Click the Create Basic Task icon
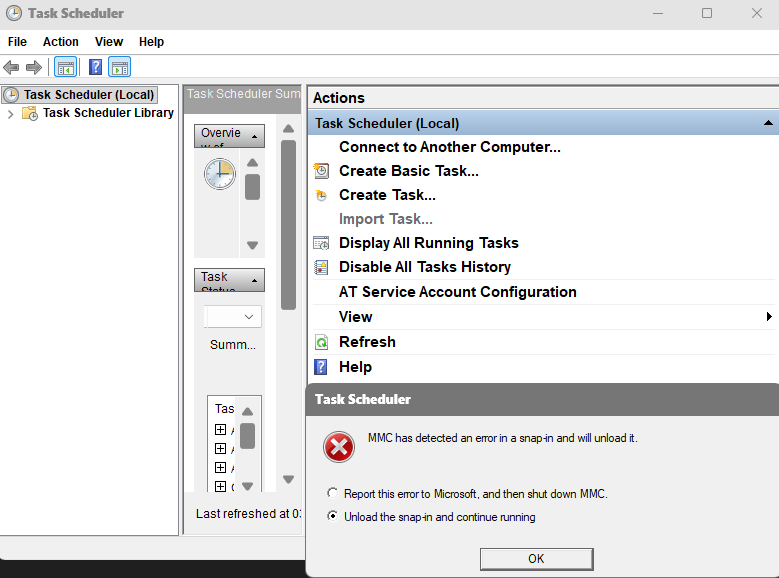The height and width of the screenshot is (578, 779). click(x=321, y=171)
